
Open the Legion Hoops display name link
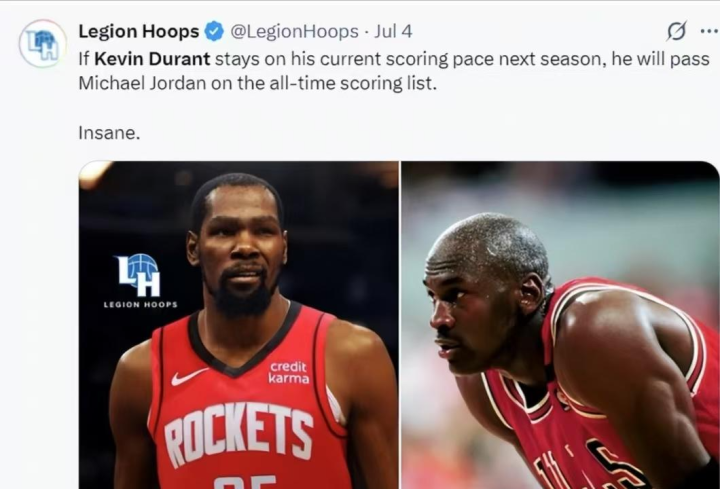[139, 31]
